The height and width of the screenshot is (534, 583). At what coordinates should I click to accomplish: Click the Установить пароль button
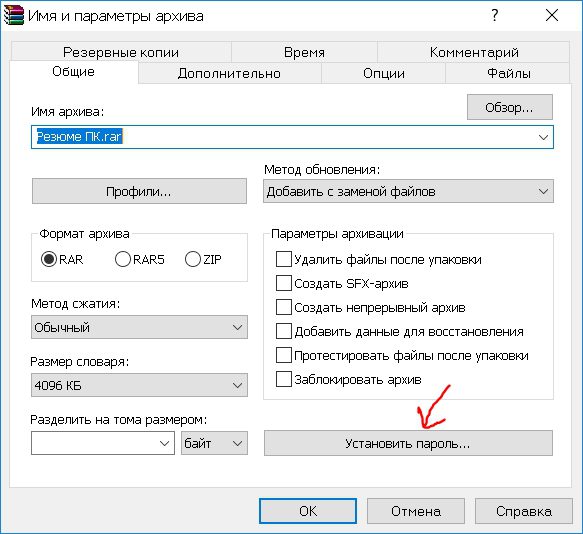tap(408, 443)
